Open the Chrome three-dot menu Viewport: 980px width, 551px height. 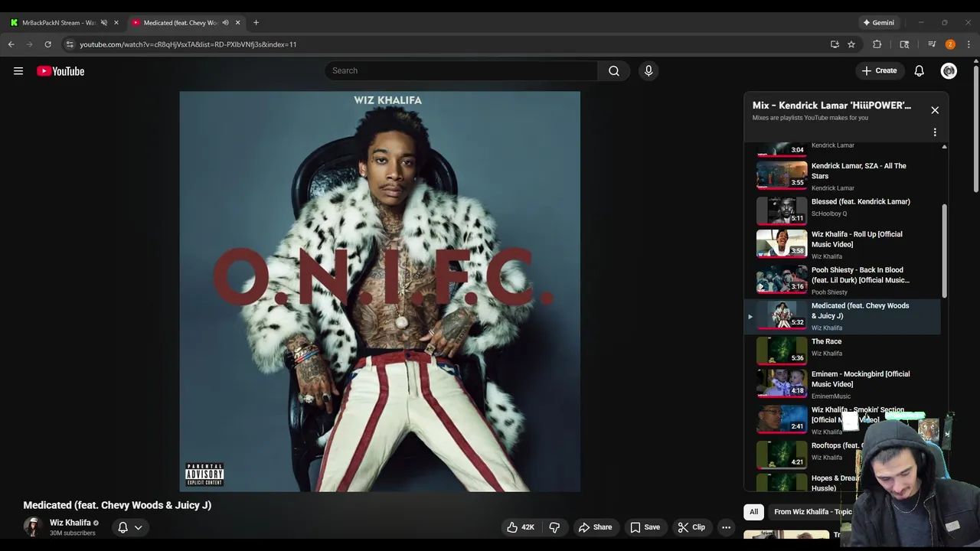969,44
